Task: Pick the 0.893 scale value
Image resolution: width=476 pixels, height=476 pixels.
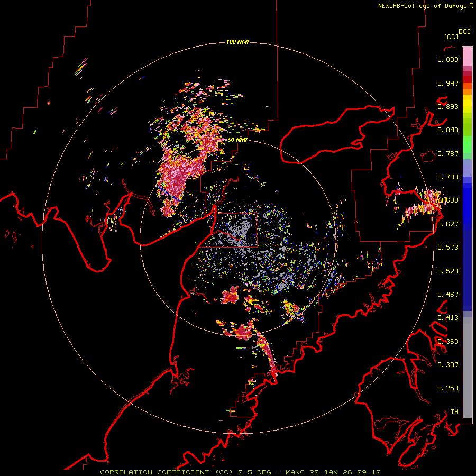Action: [448, 106]
